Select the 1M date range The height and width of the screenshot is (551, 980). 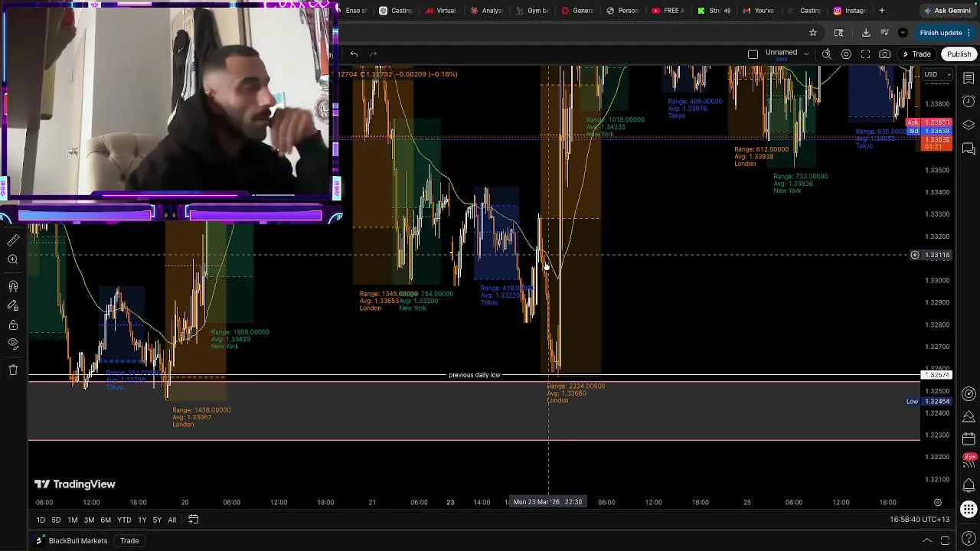(x=72, y=520)
